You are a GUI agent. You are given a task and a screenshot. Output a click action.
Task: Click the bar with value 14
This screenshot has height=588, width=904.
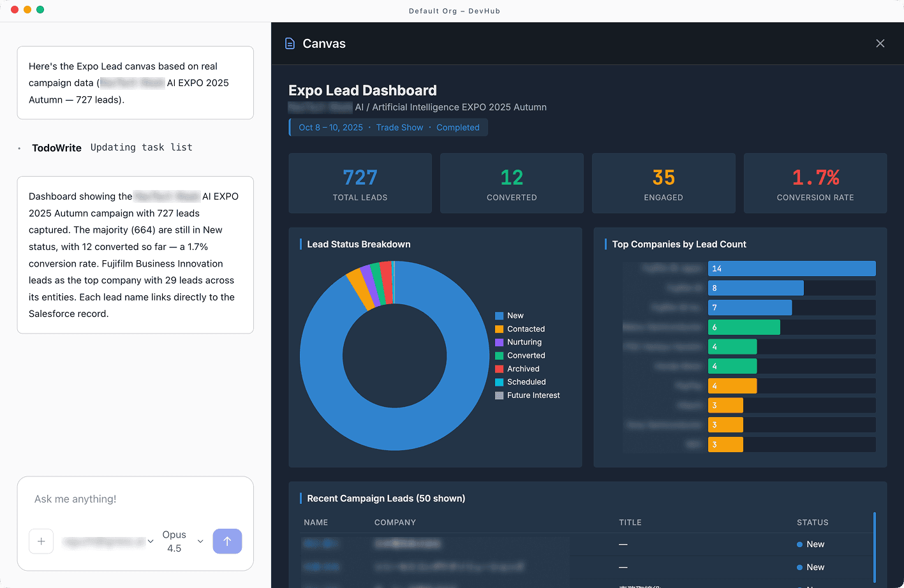tap(792, 268)
